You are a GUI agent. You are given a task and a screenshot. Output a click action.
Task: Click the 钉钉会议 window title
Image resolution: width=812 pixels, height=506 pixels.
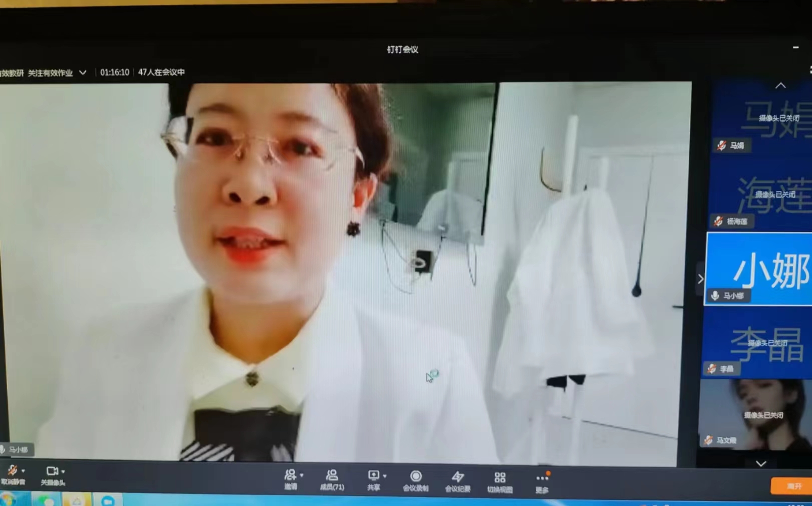coord(402,49)
